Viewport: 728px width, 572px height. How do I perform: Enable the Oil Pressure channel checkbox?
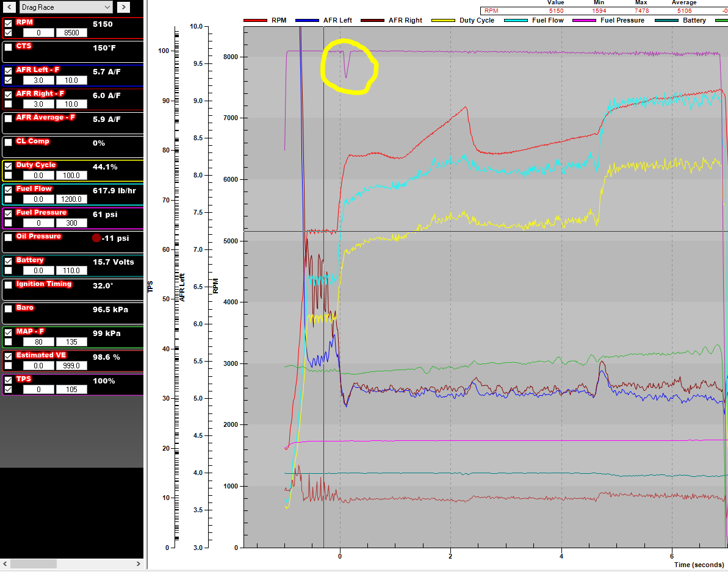click(x=9, y=237)
